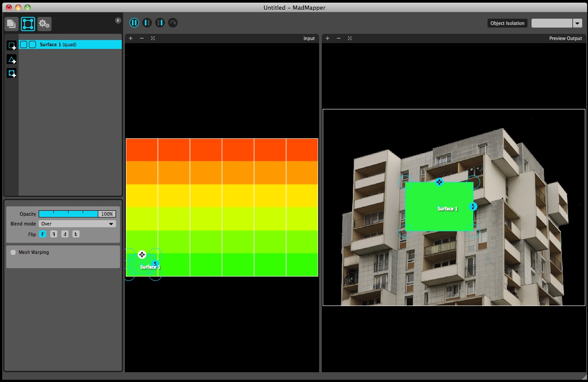The height and width of the screenshot is (382, 588).
Task: Enable the Mesh Warping checkbox
Action: (13, 252)
